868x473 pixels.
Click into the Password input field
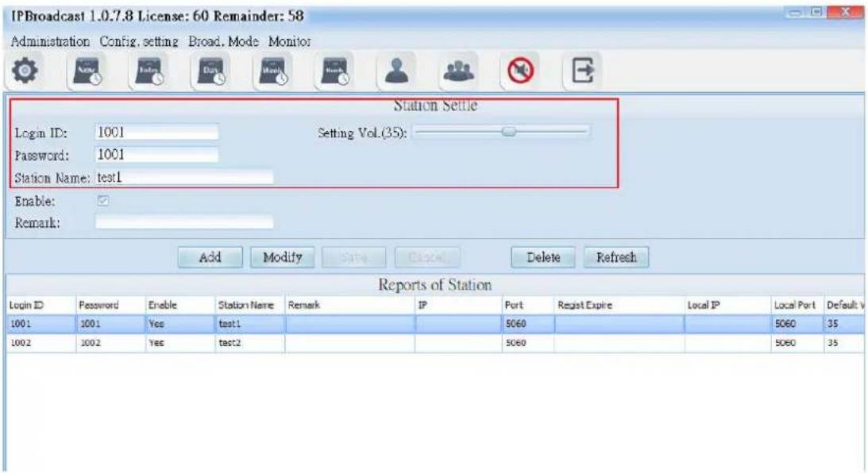tap(156, 154)
